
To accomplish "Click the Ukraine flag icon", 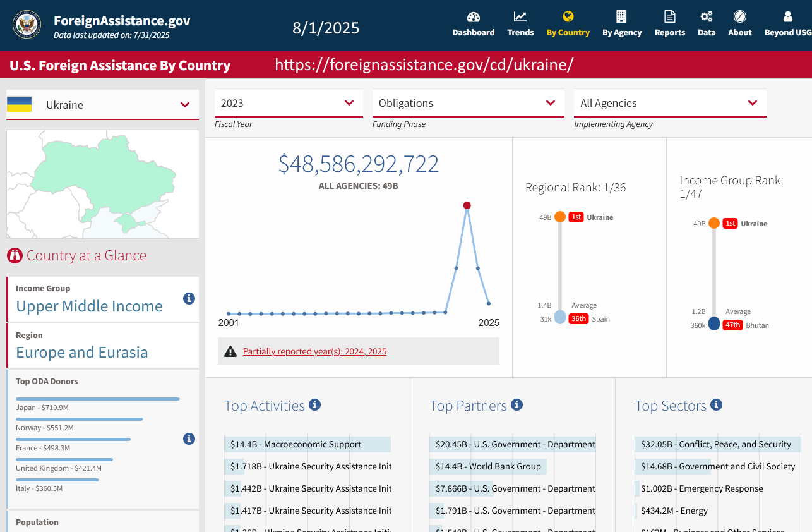I will tap(19, 105).
